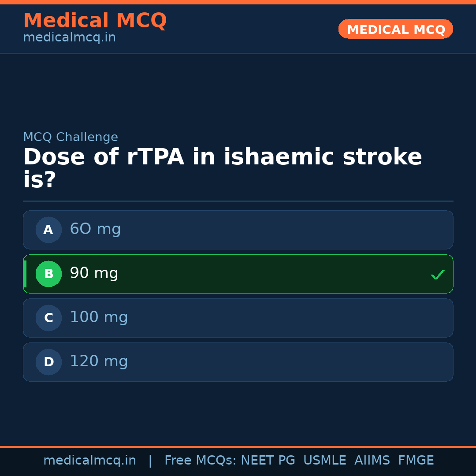Click the USMLE footer label
Viewport: 476px width, 476px height.
click(324, 461)
